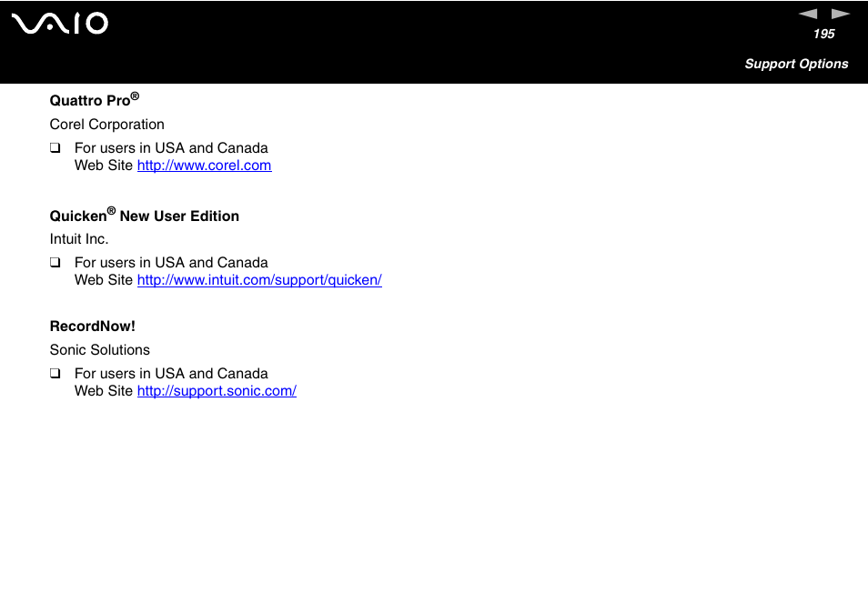This screenshot has width=868, height=613.
Task: Click the bullet box under Sonic Solutions
Action: (55, 373)
